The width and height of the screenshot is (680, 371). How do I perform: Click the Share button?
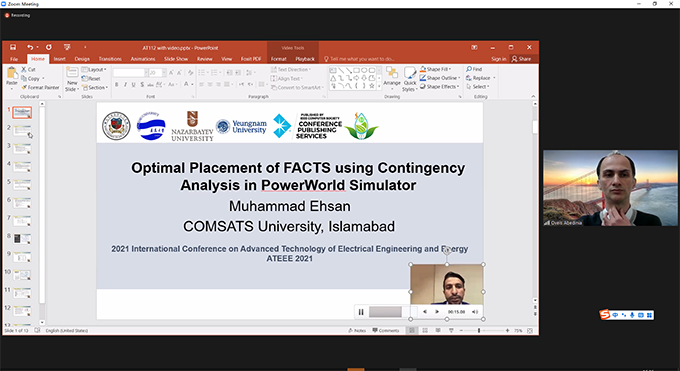pos(521,59)
